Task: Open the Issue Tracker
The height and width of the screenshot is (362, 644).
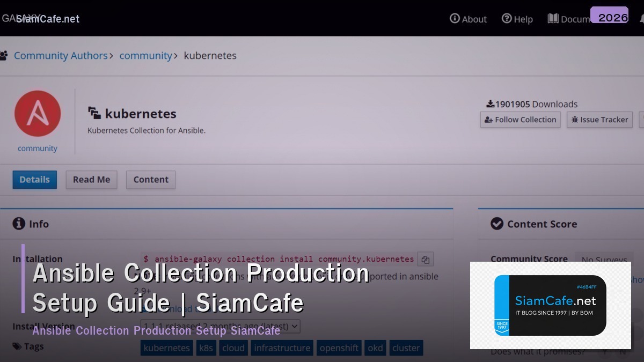Action: click(x=599, y=120)
